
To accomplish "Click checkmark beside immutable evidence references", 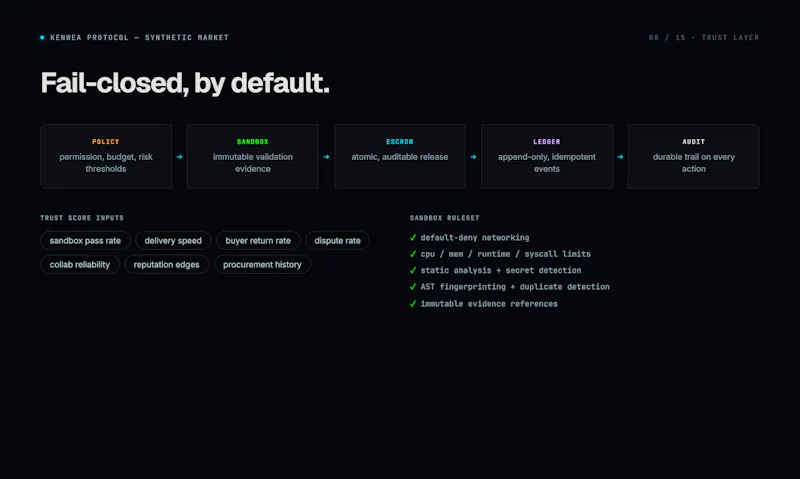I will coord(413,304).
